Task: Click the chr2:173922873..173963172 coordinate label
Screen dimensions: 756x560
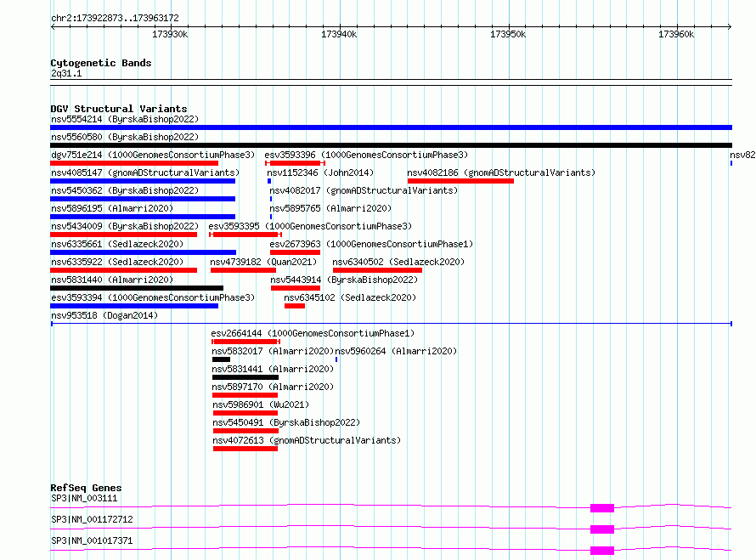Action: pyautogui.click(x=115, y=18)
